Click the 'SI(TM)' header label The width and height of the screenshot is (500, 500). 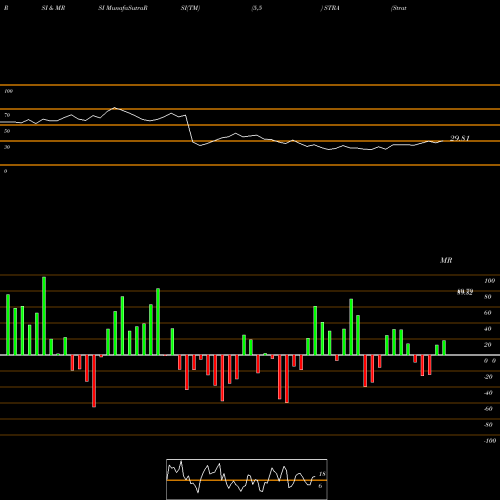click(x=190, y=8)
